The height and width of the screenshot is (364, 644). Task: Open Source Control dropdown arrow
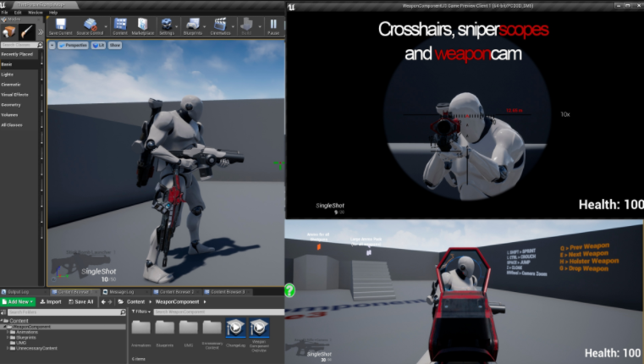[x=106, y=27]
